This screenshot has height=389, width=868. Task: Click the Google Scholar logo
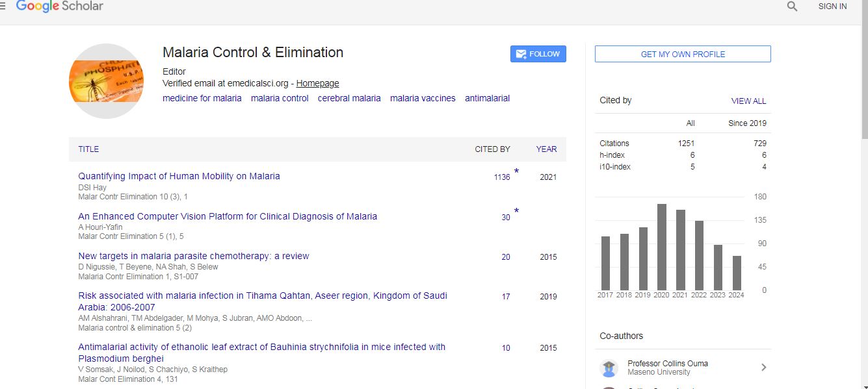tap(59, 6)
